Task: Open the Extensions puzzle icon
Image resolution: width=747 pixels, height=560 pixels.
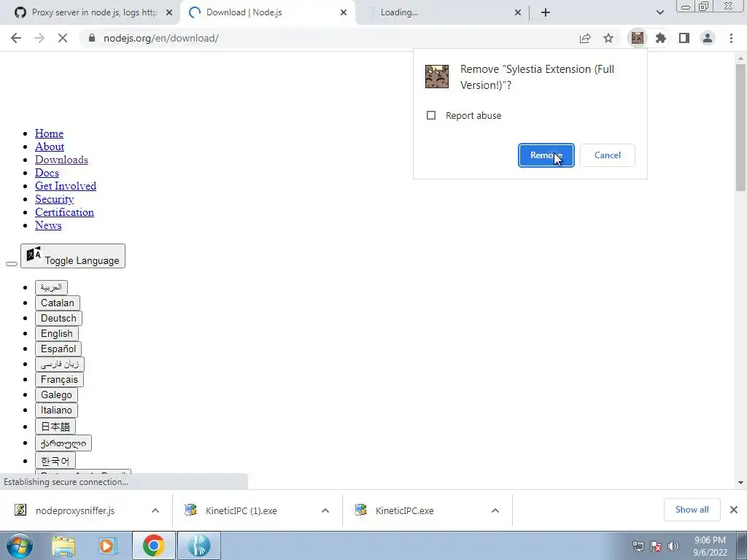Action: tap(661, 38)
